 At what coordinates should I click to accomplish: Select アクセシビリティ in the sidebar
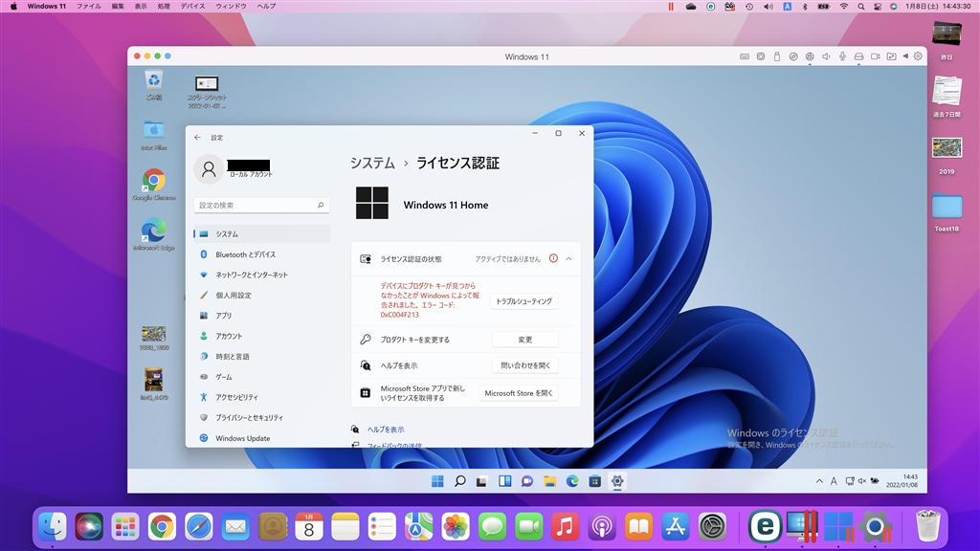pyautogui.click(x=261, y=397)
